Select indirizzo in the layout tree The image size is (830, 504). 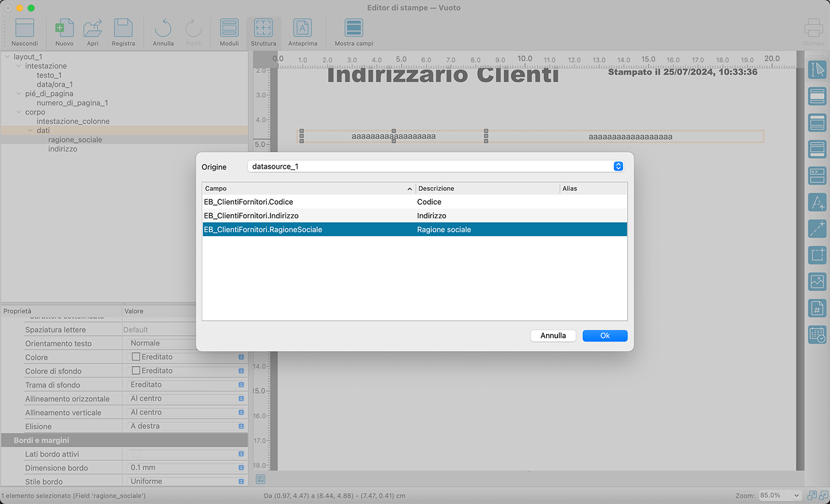[62, 149]
